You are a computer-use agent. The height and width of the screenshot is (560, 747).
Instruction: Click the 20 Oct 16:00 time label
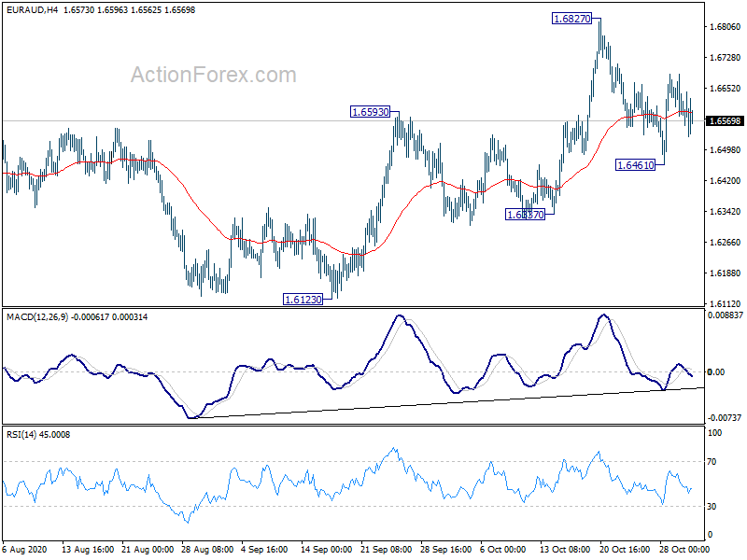tap(625, 550)
